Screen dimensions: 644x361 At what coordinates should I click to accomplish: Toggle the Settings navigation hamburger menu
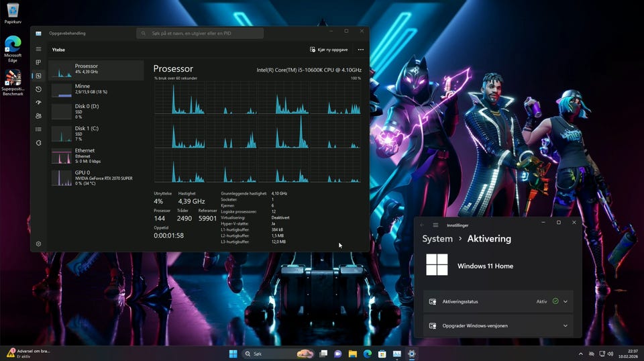click(435, 225)
